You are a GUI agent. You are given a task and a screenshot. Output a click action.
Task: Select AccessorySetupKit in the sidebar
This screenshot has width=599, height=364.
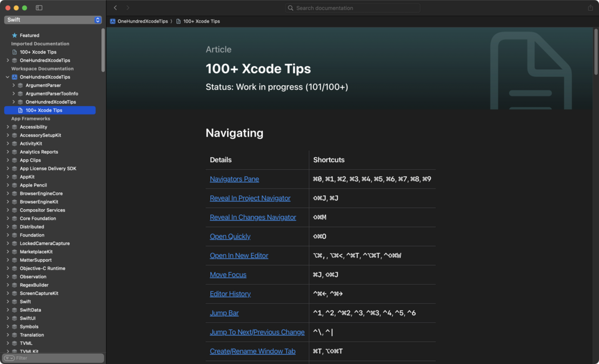tap(41, 135)
